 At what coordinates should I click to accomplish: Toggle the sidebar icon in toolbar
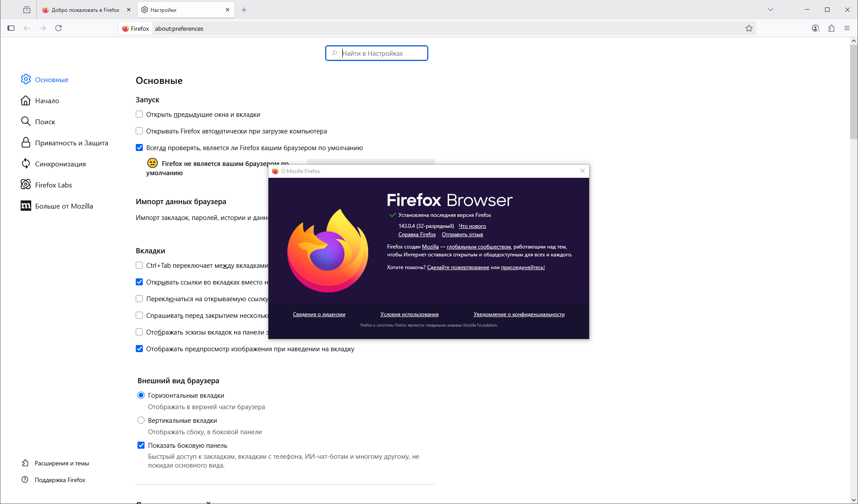click(11, 28)
